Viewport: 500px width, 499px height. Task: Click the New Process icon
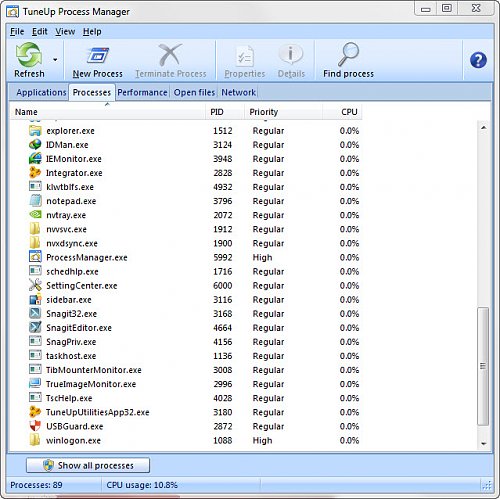pyautogui.click(x=98, y=55)
